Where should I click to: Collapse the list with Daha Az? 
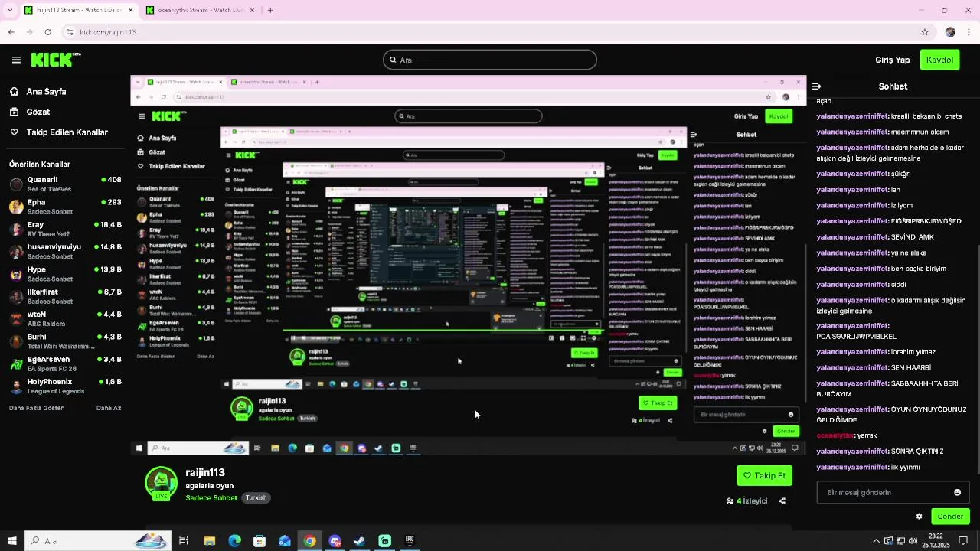click(x=109, y=408)
